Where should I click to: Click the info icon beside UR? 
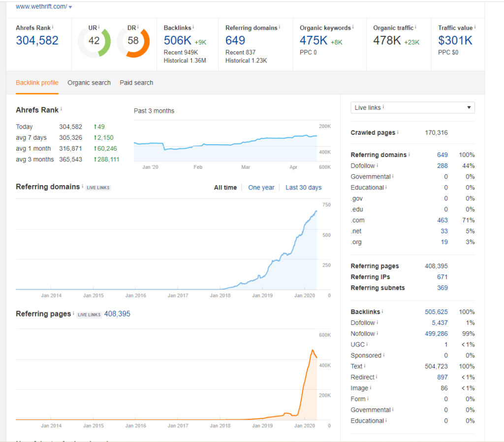(x=98, y=28)
